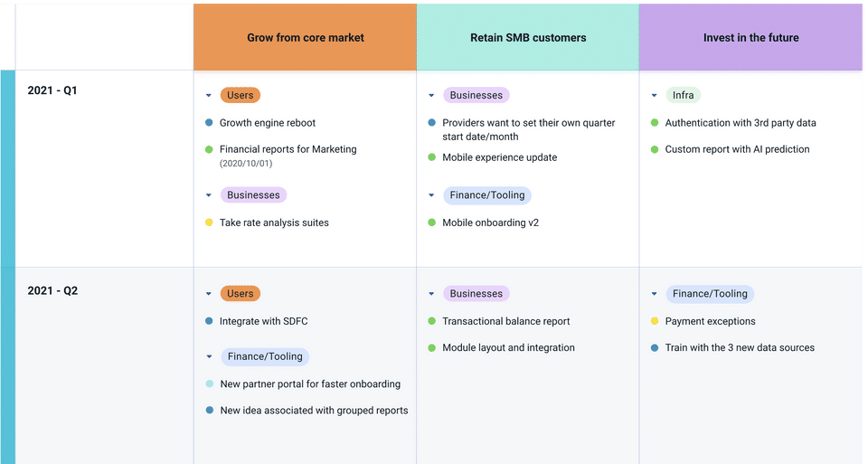Collapse Infra group under Invest in the future
Image resolution: width=868 pixels, height=464 pixels.
(x=655, y=95)
